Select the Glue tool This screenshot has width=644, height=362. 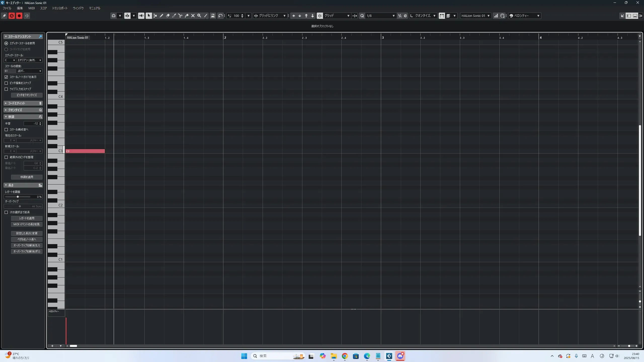[187, 16]
